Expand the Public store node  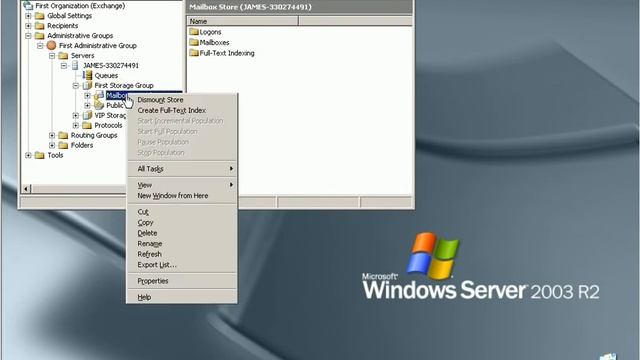tap(87, 105)
